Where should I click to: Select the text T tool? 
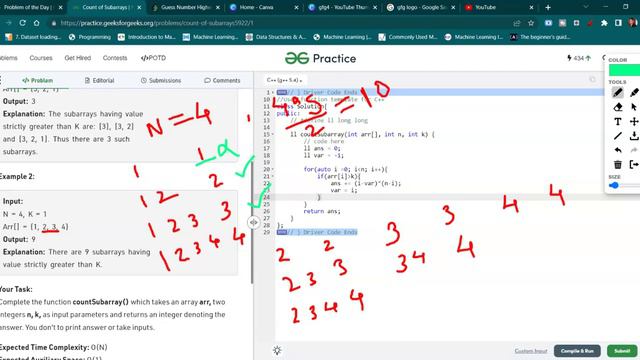(618, 121)
